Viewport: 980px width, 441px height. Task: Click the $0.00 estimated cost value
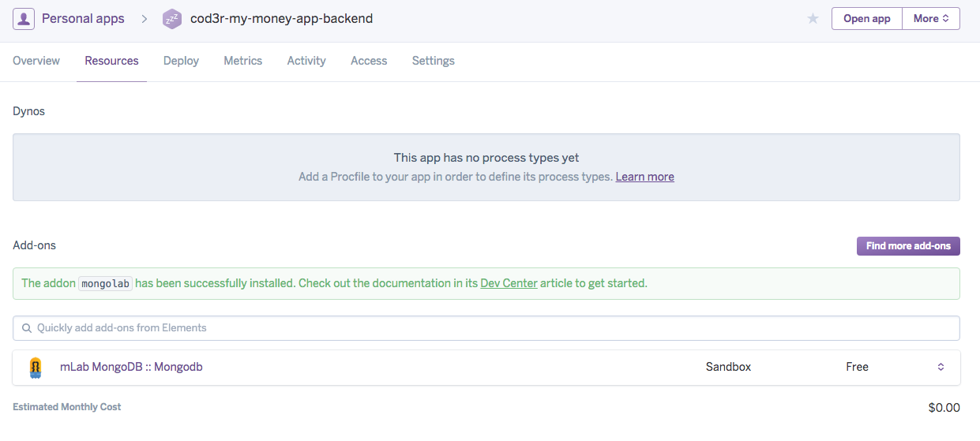pyautogui.click(x=944, y=408)
